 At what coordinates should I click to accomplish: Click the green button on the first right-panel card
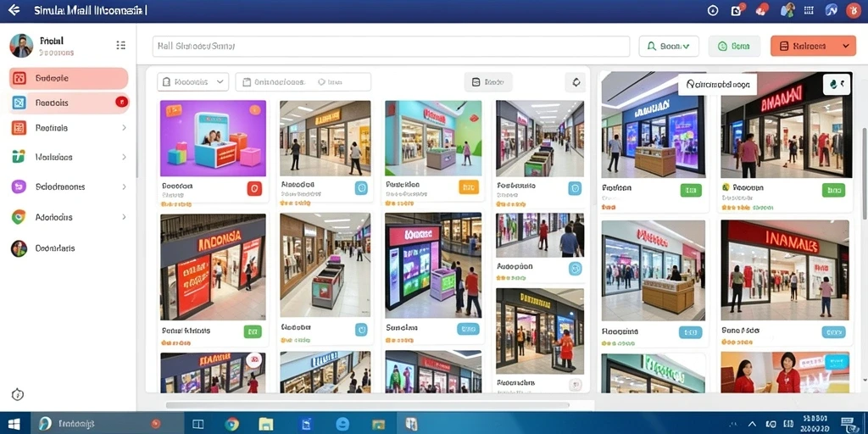point(691,191)
